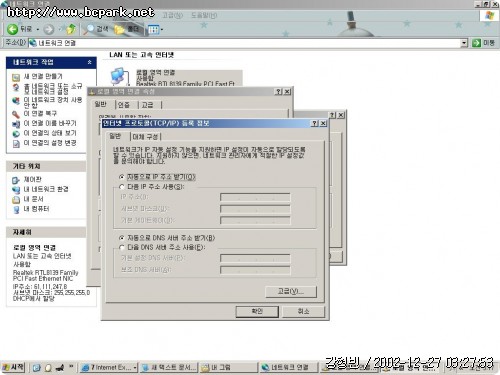
Task: Click 이 네트워크 장치 사용 안 함 task
Action: click(x=53, y=102)
